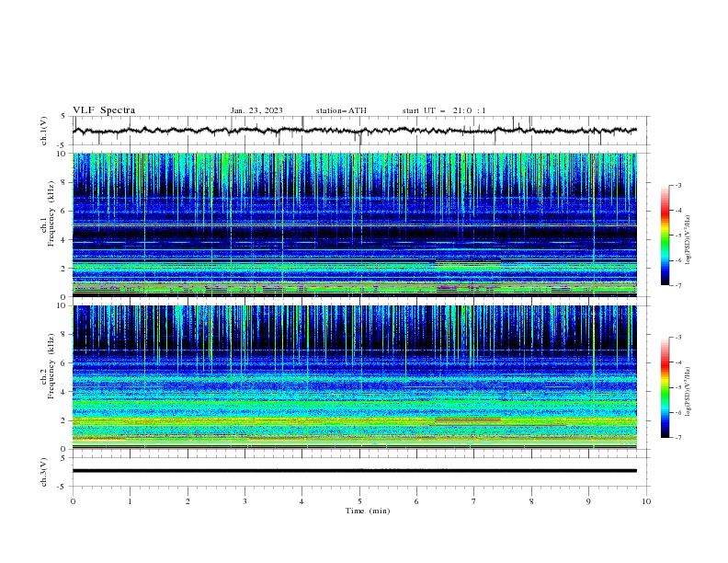728x563 pixels.
Task: Click the ch.2 colorbar "log(PSD)(V²/Hz)" label
Action: pyautogui.click(x=688, y=391)
